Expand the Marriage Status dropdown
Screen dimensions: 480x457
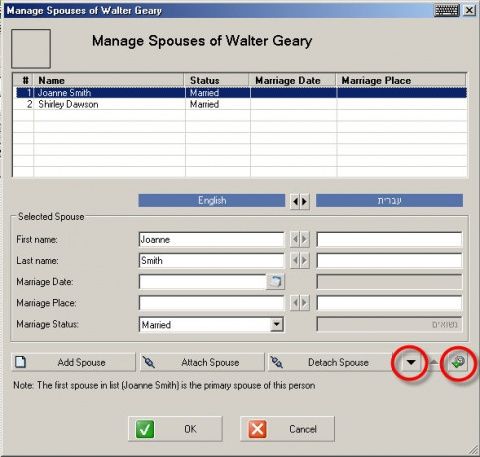pos(276,324)
